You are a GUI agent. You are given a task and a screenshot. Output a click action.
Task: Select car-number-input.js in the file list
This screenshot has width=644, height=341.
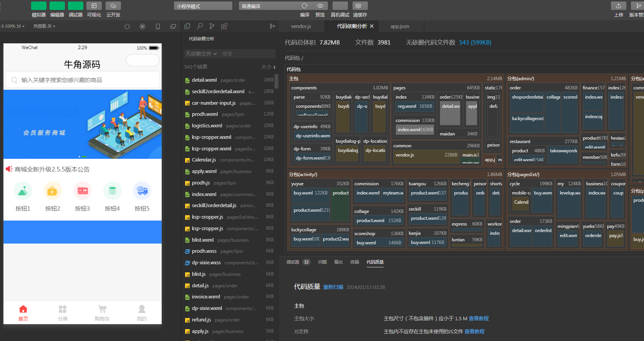click(x=230, y=103)
